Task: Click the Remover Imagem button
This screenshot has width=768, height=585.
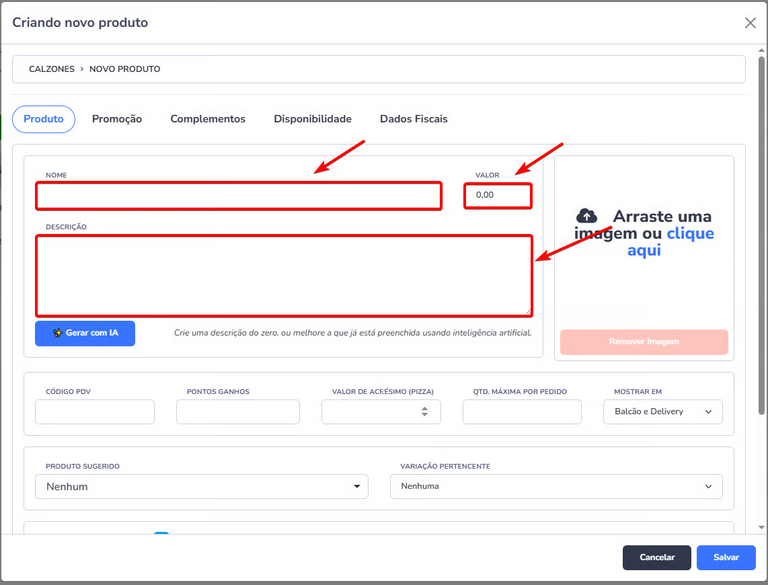Action: tap(644, 342)
